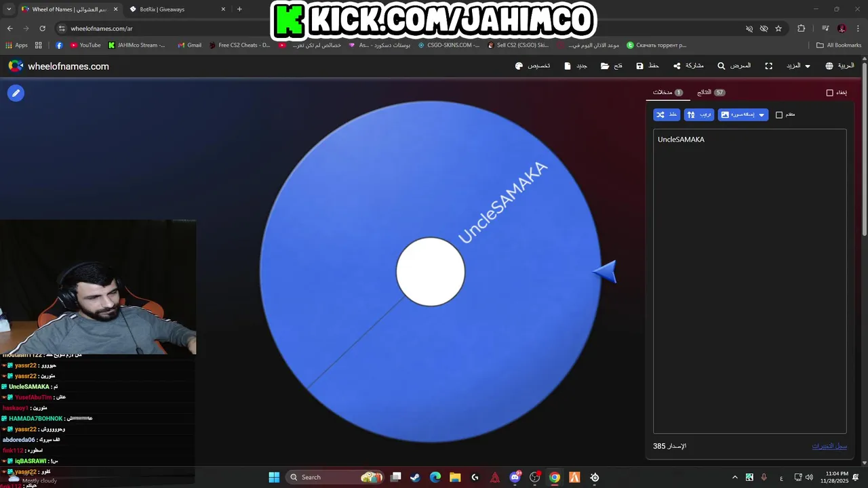868x488 pixels.
Task: Toggle fullscreen mode icon
Action: click(x=768, y=66)
